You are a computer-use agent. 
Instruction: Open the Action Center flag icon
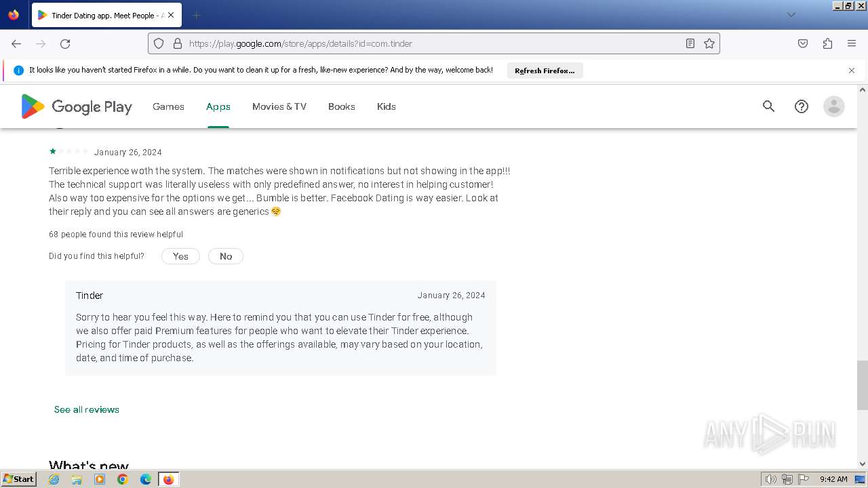point(804,479)
